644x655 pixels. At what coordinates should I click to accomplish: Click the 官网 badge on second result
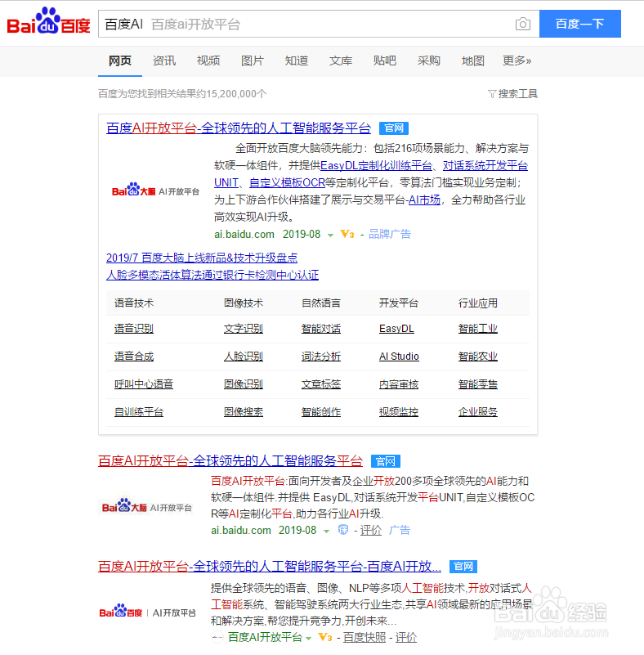click(385, 461)
